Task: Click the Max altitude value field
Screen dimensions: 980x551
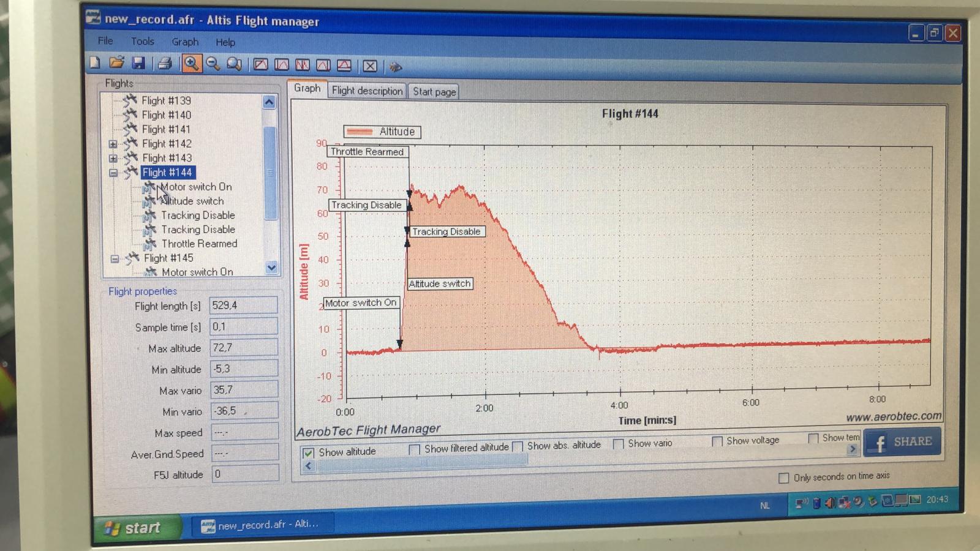Action: pos(243,347)
